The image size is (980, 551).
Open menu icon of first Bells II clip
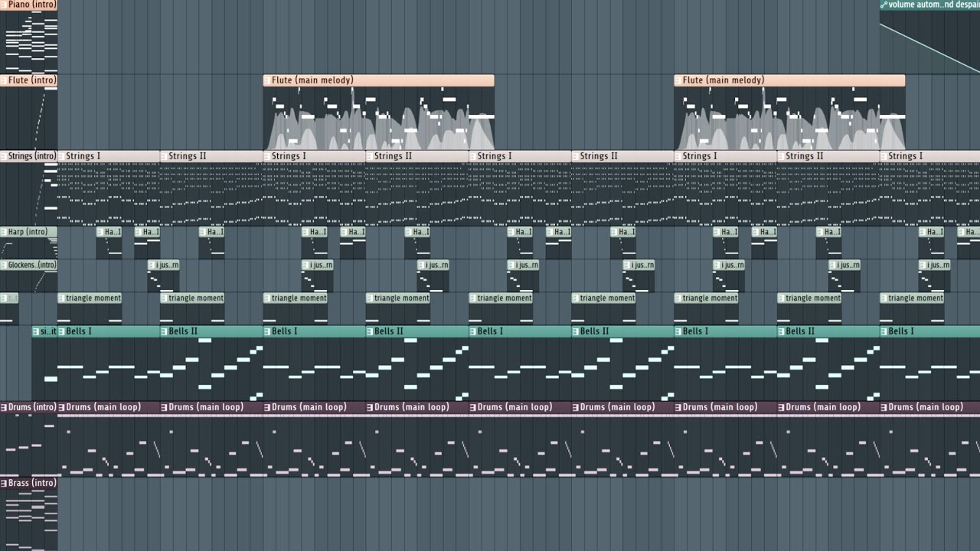tap(165, 331)
